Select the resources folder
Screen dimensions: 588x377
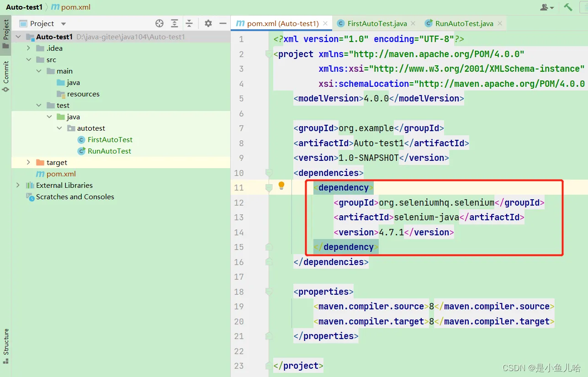(78, 94)
